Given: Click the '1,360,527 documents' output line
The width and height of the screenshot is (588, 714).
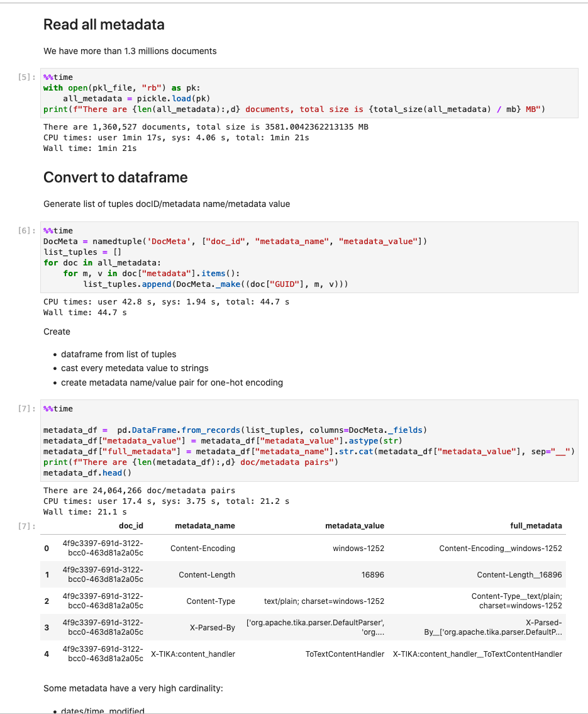Looking at the screenshot, I should 205,127.
